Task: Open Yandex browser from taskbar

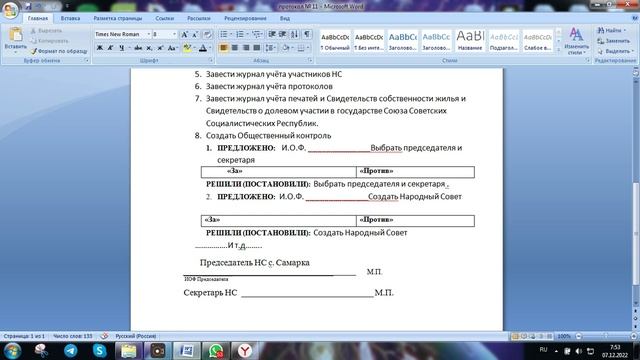Action: pos(245,351)
